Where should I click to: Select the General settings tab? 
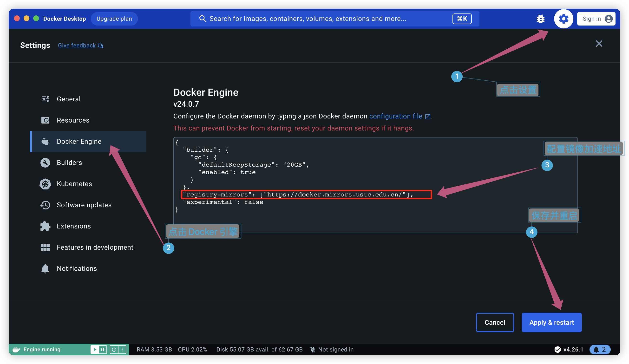[88, 99]
